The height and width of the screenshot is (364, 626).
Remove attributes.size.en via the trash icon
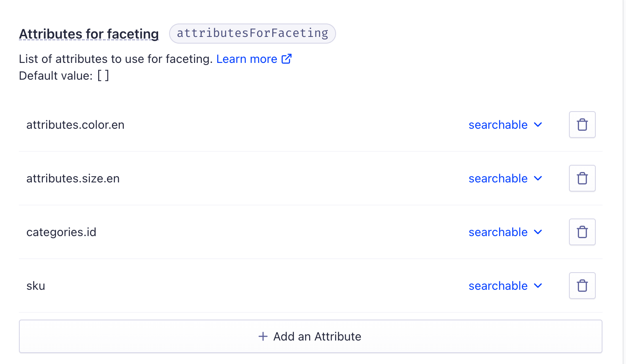(x=582, y=178)
